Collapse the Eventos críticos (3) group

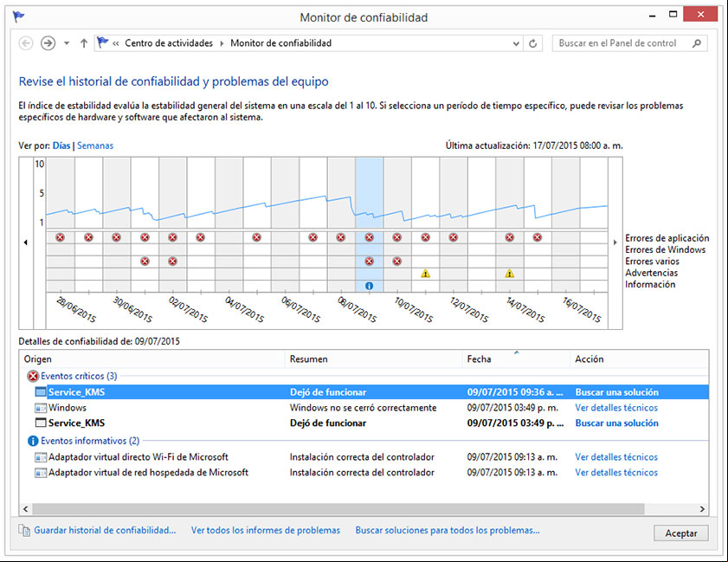coord(79,376)
